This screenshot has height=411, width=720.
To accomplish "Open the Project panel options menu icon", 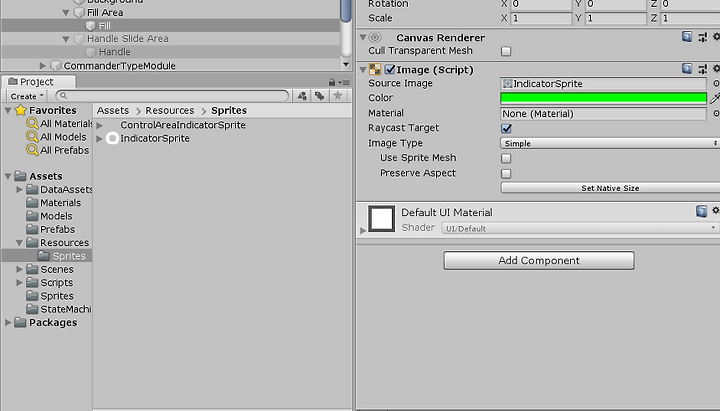I will (345, 83).
